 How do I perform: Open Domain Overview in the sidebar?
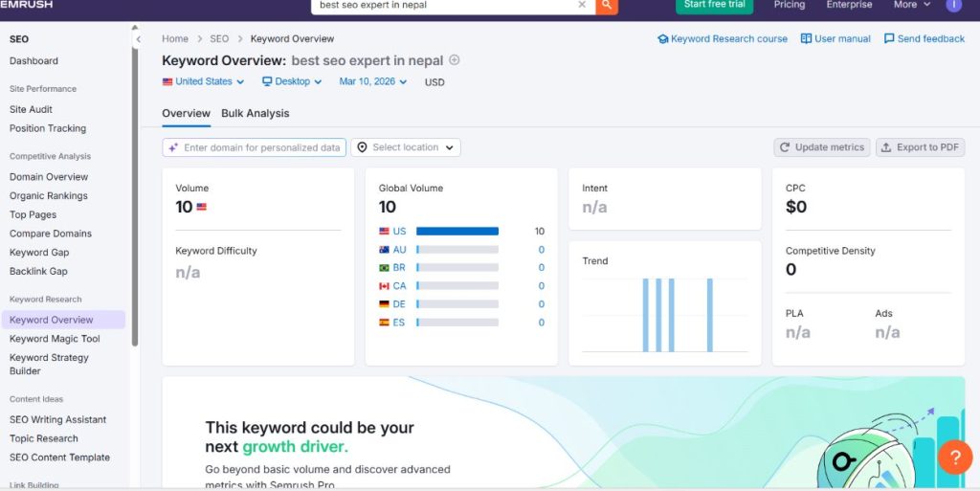tap(49, 177)
